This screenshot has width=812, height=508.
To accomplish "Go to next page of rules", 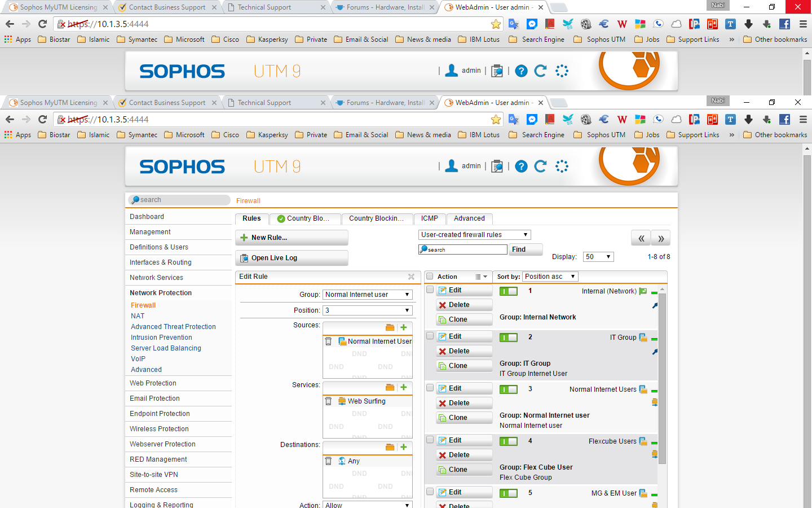I will coord(661,238).
